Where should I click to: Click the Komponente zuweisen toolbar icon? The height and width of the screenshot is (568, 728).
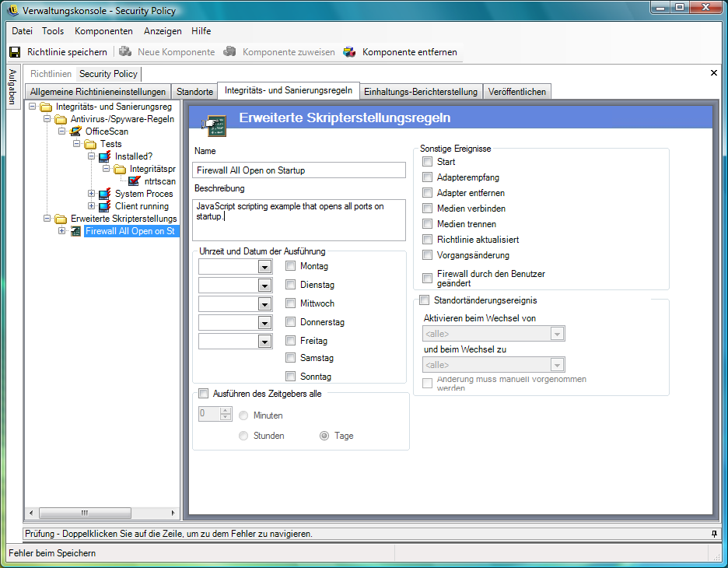[x=229, y=51]
